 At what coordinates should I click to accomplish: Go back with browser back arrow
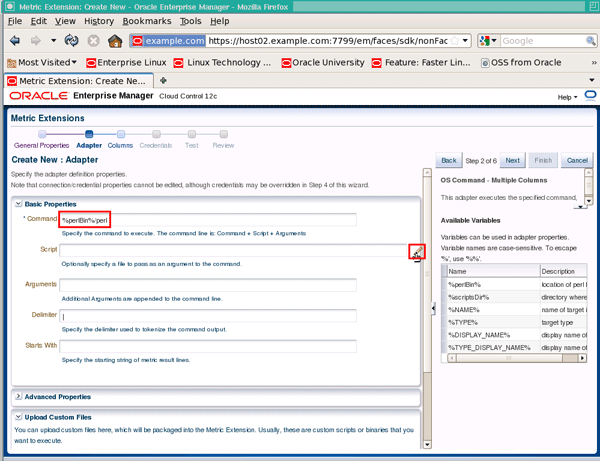click(x=15, y=41)
